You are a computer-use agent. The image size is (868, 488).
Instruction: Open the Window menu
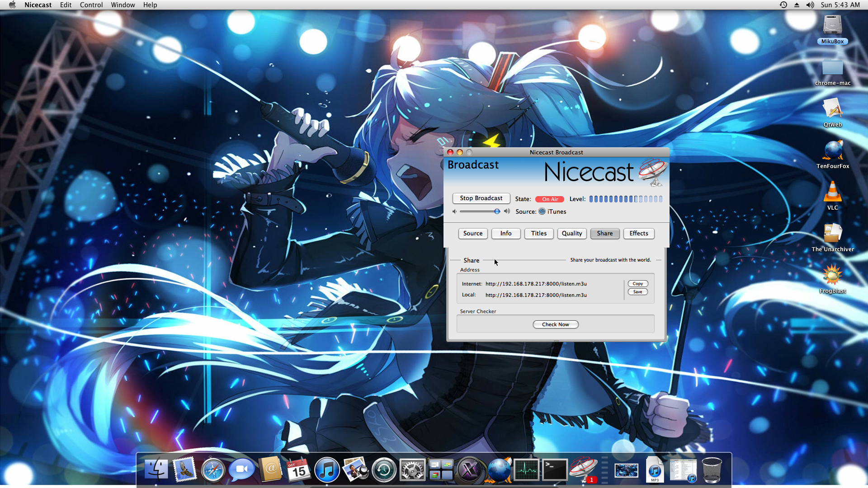pyautogui.click(x=123, y=5)
